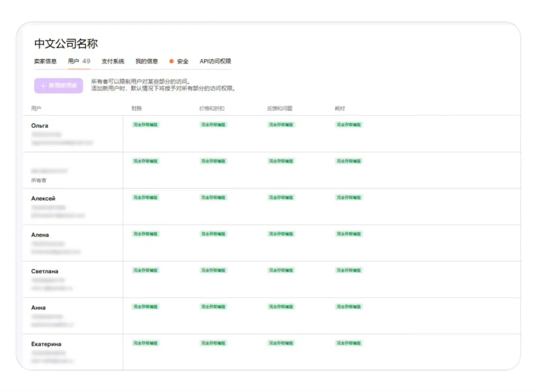The width and height of the screenshot is (537, 392).
Task: Click the plus icon to add user
Action: point(43,86)
